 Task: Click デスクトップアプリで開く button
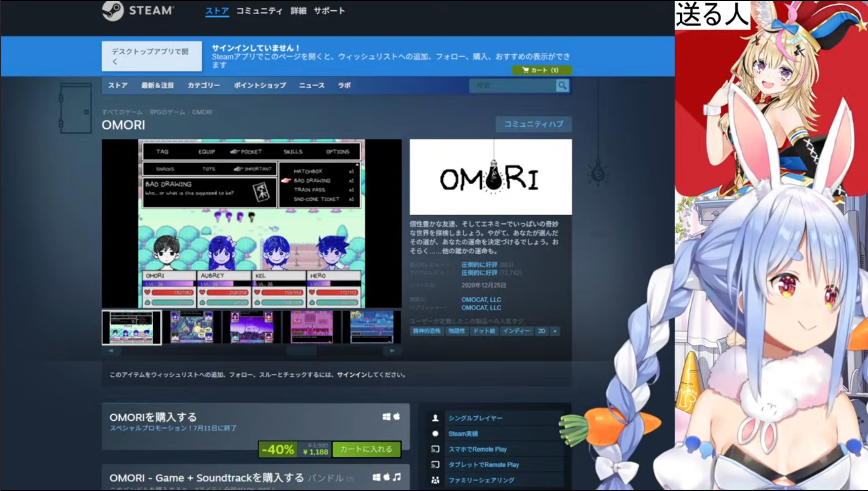152,56
